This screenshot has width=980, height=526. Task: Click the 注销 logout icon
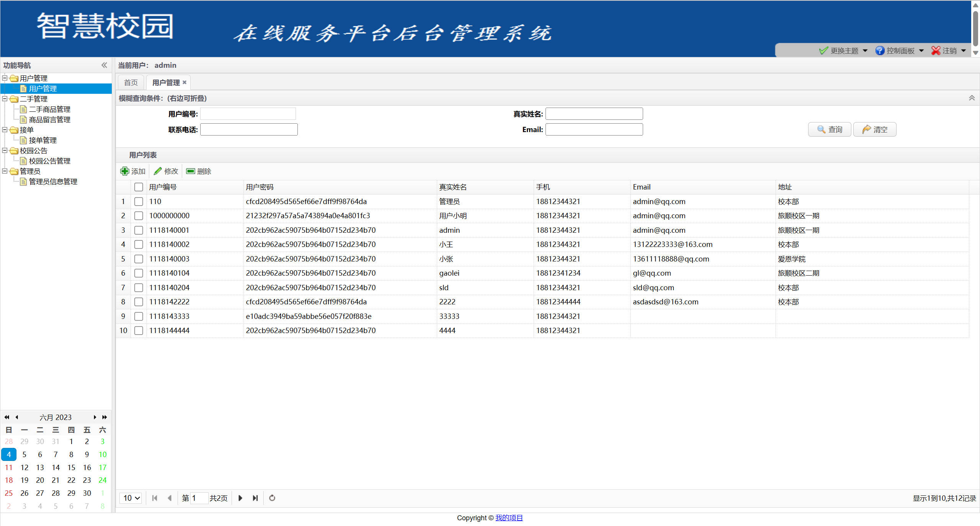coord(936,51)
